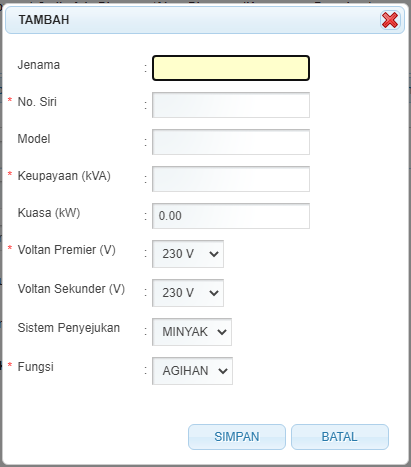Screen dimensions: 411x467
Task: Click the Keupayaan (kVA) label
Action: (x=64, y=176)
